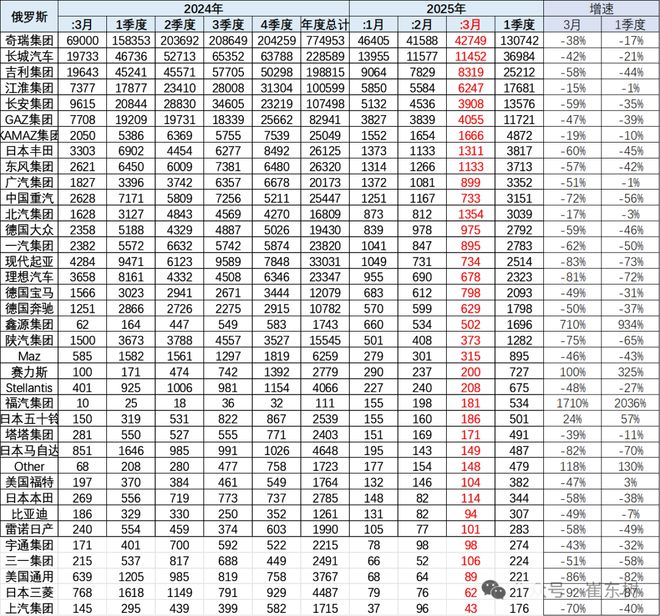Click the 年度总计 column header
Viewport: 660px width, 616px height.
tap(325, 25)
